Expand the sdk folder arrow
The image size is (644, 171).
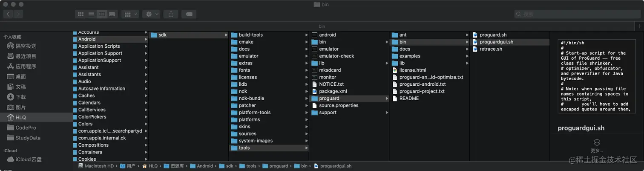[x=226, y=35]
